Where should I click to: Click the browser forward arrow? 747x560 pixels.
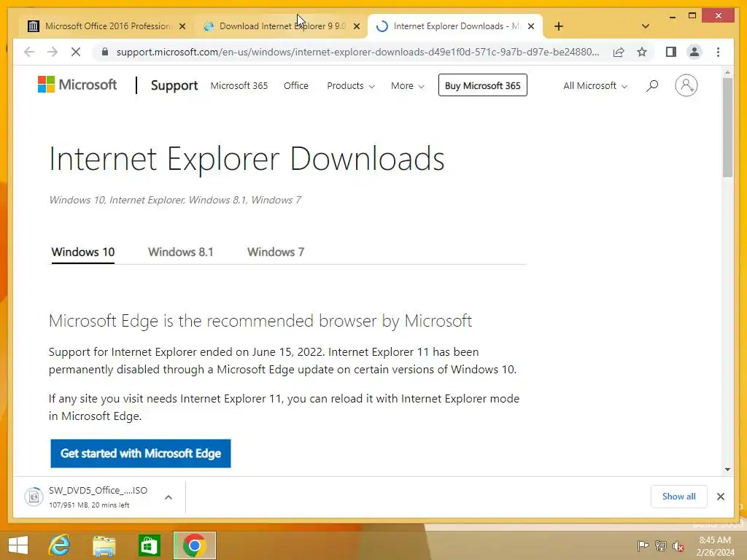[x=53, y=52]
